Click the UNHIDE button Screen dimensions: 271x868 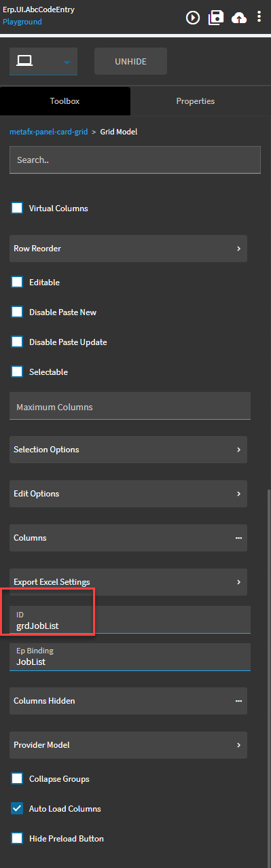[x=130, y=61]
